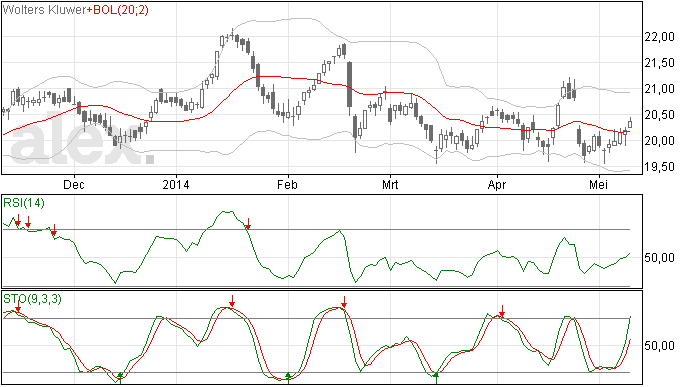Click the RSI red sell arrow in late January
This screenshot has height=387, width=690.
pos(248,224)
